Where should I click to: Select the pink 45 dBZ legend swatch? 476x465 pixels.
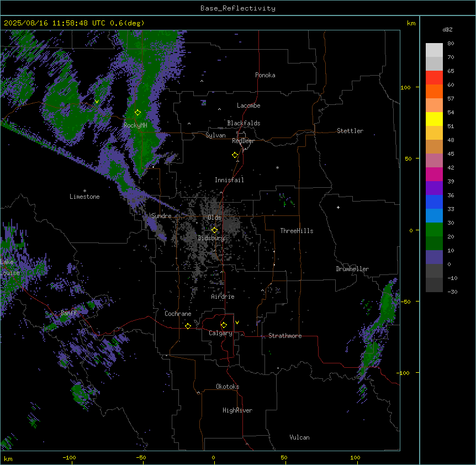coord(434,161)
